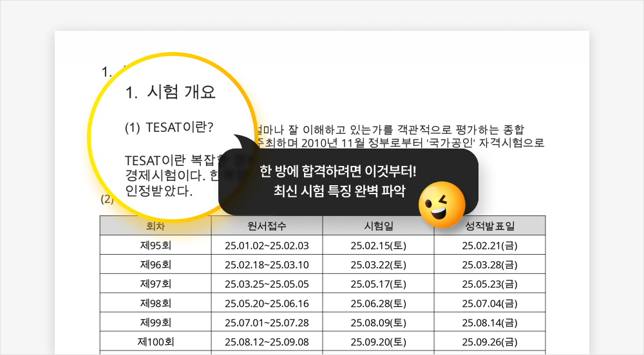Click the winking emoji face icon
The image size is (644, 355).
click(x=442, y=205)
